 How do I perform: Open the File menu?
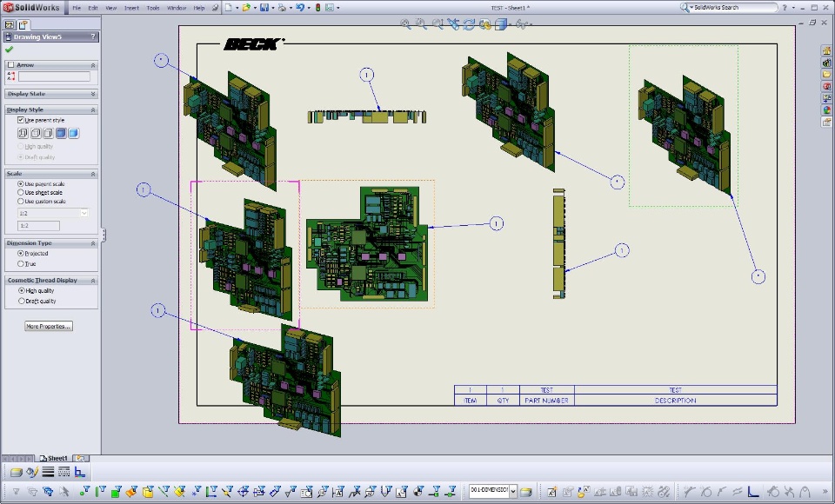click(x=77, y=8)
